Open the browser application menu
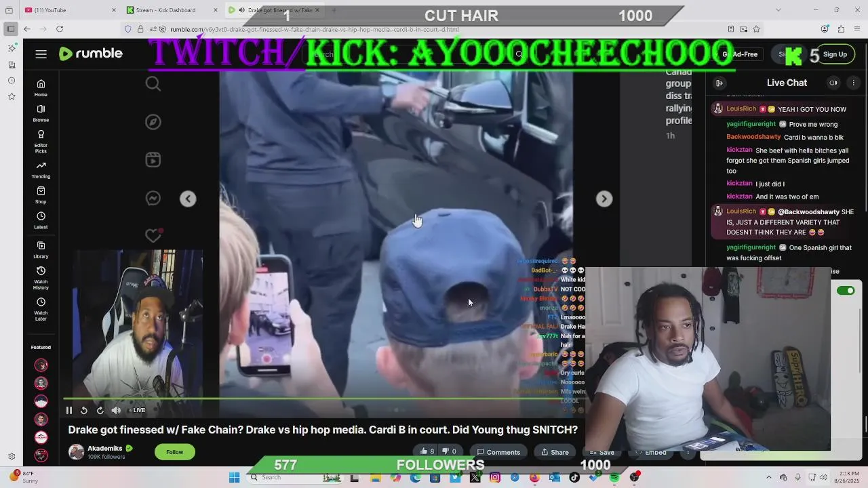This screenshot has height=488, width=868. click(x=857, y=29)
